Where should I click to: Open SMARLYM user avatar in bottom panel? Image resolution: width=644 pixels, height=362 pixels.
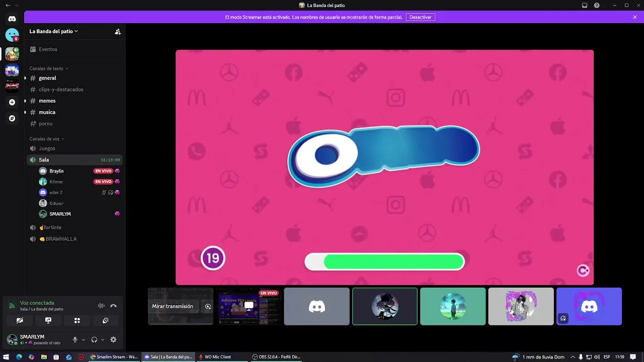click(12, 340)
